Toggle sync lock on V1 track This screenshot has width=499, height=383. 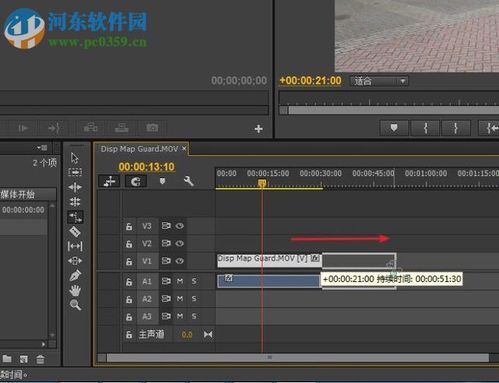[x=166, y=261]
